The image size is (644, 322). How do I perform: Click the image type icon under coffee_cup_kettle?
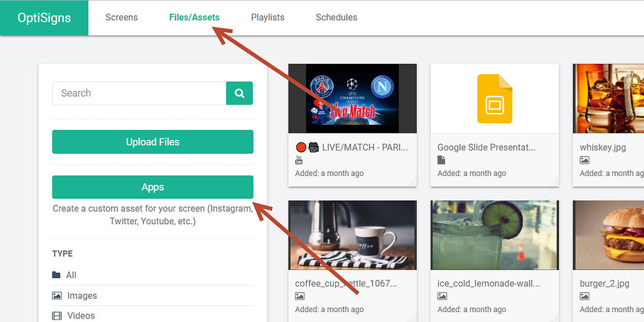(x=300, y=296)
